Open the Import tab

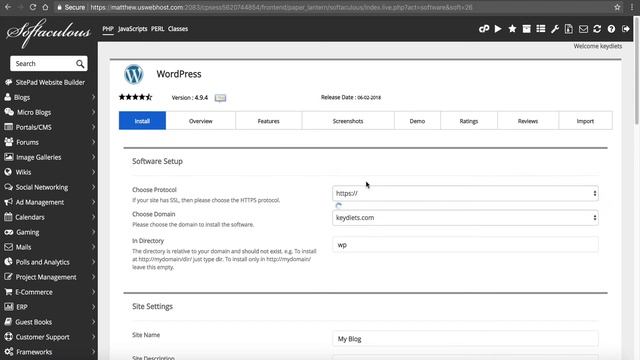585,121
